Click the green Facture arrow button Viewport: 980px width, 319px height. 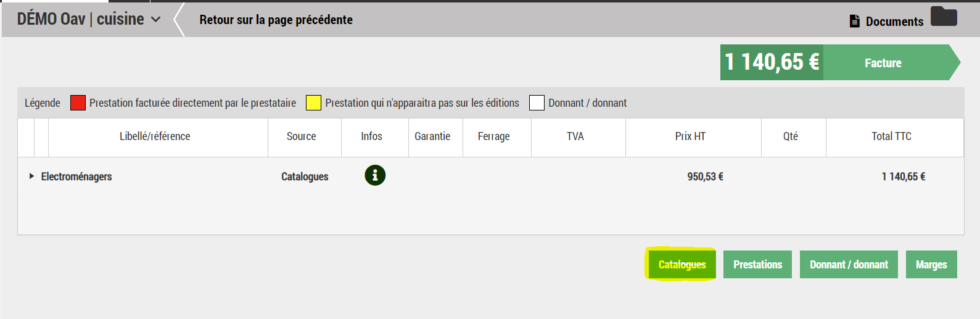tap(888, 63)
